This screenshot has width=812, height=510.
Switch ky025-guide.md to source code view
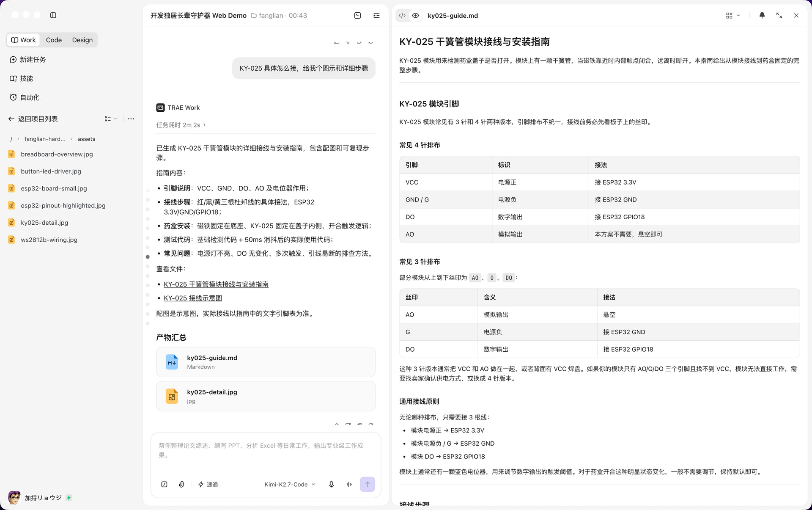coord(402,16)
